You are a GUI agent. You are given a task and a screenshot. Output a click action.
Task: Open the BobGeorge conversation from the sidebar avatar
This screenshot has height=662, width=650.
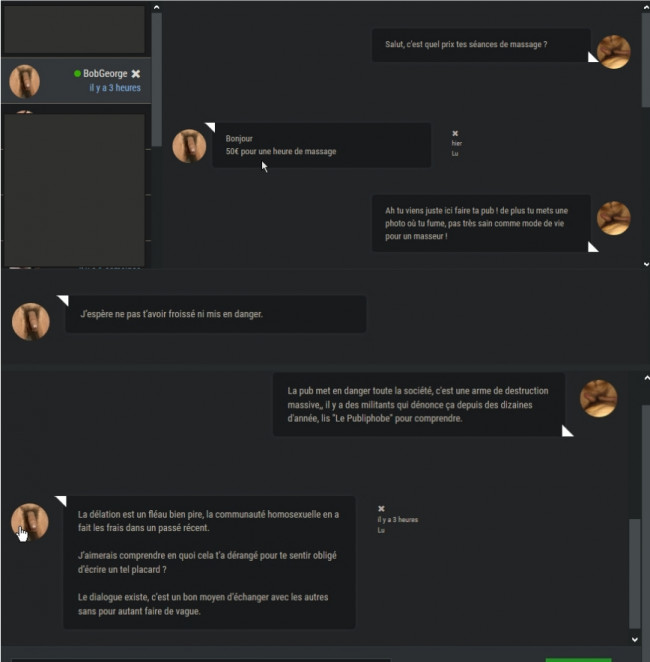pyautogui.click(x=24, y=81)
